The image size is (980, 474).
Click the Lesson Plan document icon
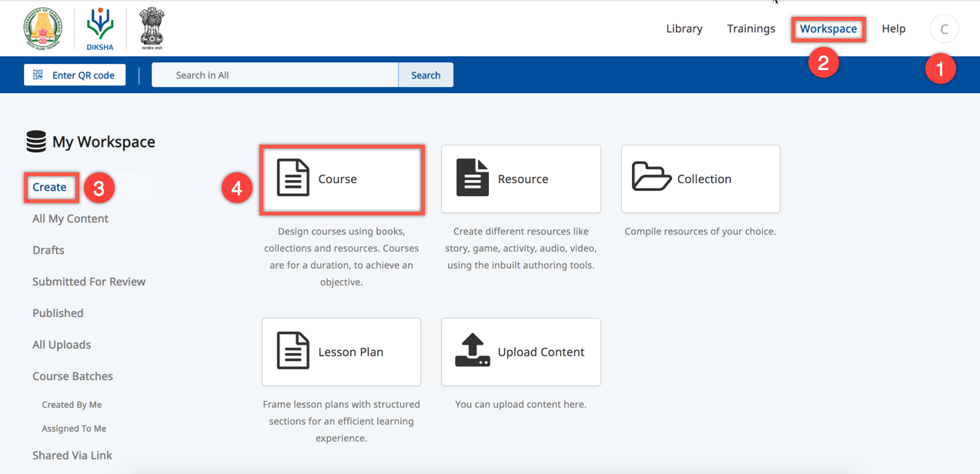(x=293, y=351)
